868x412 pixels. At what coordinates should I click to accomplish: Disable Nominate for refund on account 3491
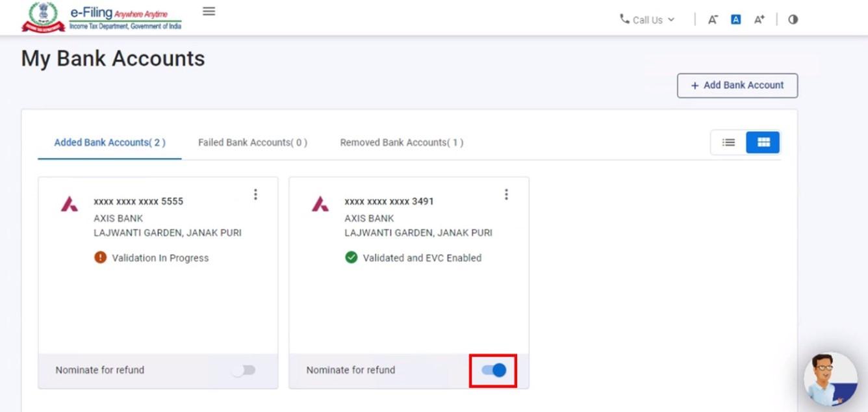pyautogui.click(x=494, y=370)
